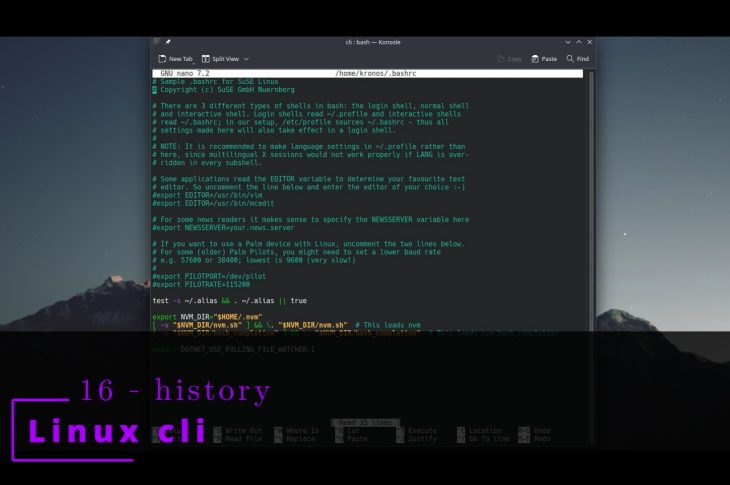Viewport: 730px width, 485px height.
Task: Click the Execute shortcut in nano
Action: (422, 430)
